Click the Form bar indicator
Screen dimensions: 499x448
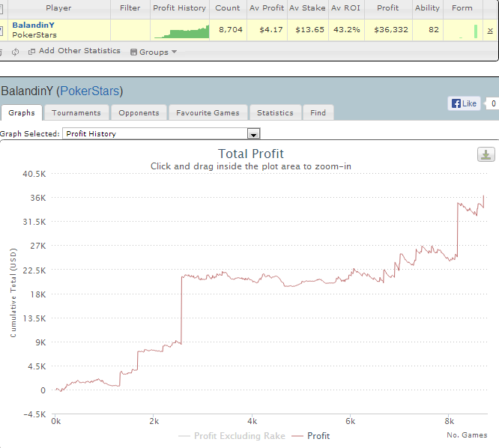click(x=476, y=31)
